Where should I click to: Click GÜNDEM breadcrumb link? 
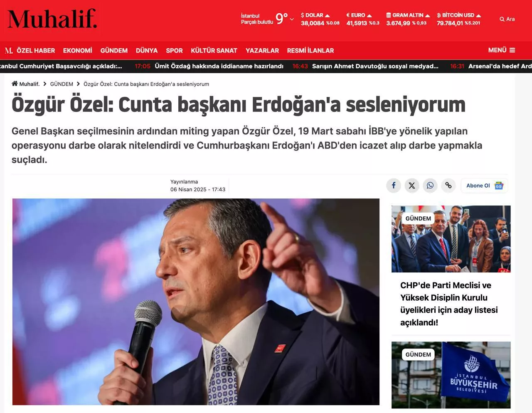(x=62, y=84)
